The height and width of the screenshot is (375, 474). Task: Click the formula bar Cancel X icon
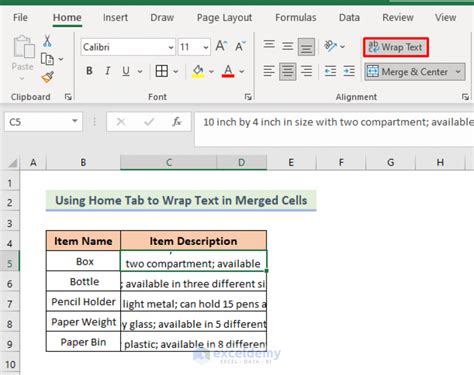[121, 122]
